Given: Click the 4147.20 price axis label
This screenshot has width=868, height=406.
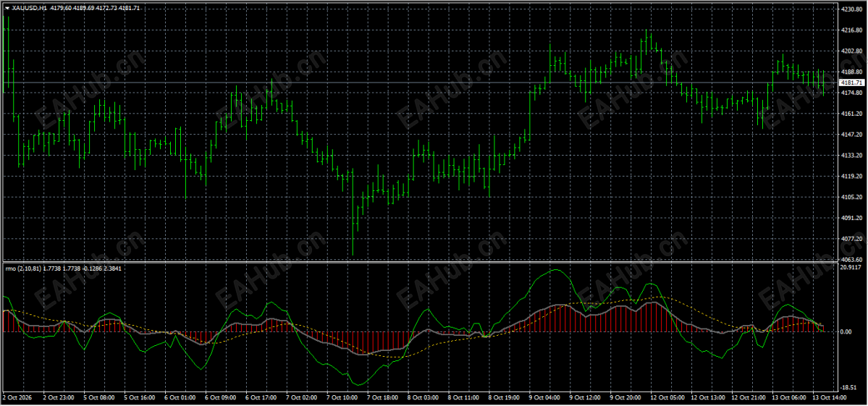Looking at the screenshot, I should click(x=851, y=135).
